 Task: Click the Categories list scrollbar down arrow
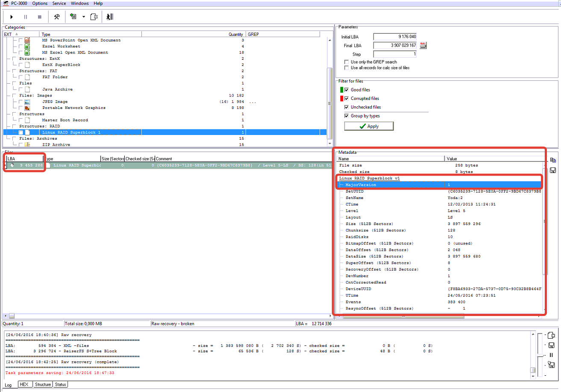(329, 144)
